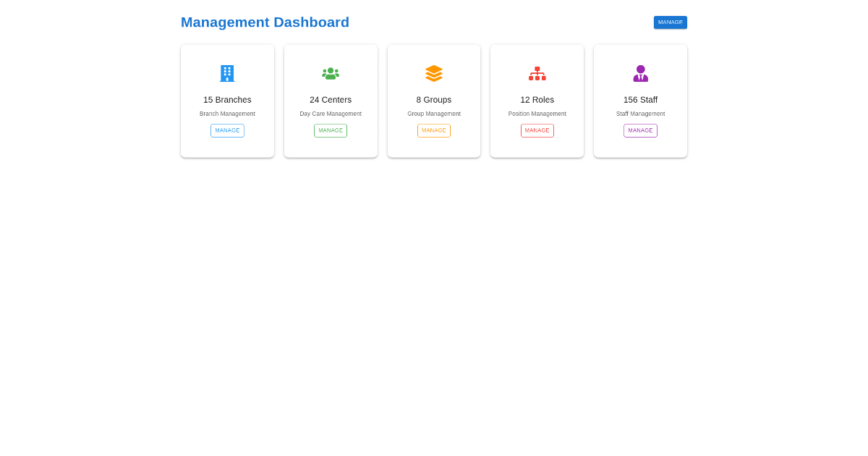Open Manage under 24 Centers
Screen dimensions: 868x456
pos(331,130)
